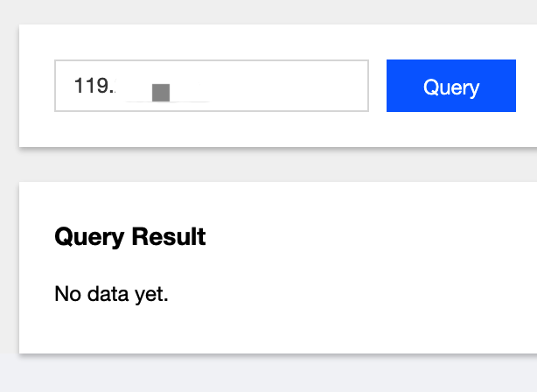Click the "No data yet." message
Image resolution: width=537 pixels, height=392 pixels.
pos(111,294)
